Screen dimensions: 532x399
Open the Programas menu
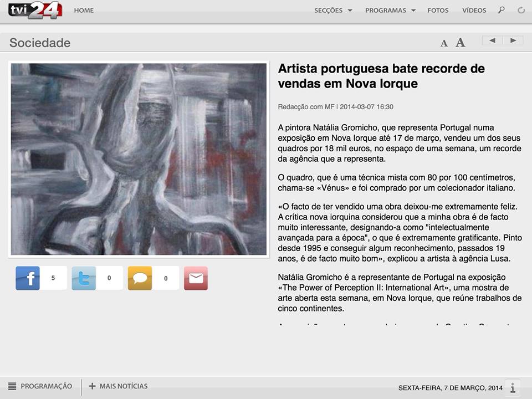[x=386, y=11]
